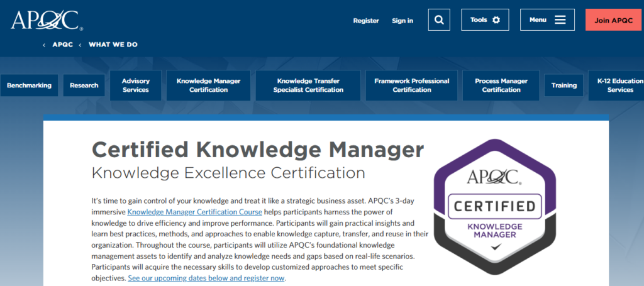This screenshot has width=644, height=286.
Task: Select Knowledge Manager Certification tab
Action: 209,85
